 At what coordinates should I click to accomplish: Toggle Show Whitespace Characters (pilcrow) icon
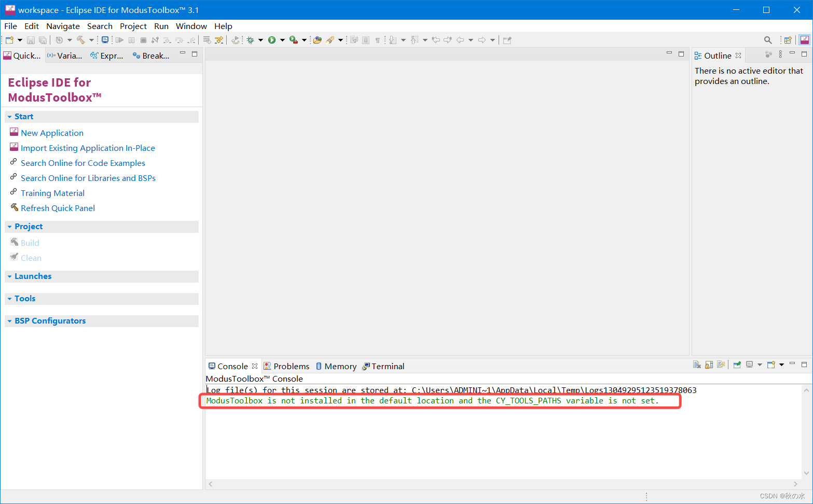[x=378, y=40]
